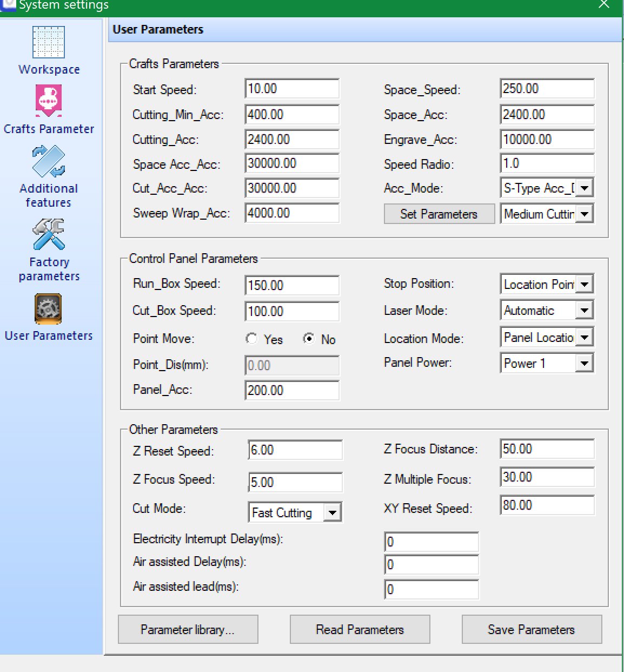Select No for Point Move

309,339
